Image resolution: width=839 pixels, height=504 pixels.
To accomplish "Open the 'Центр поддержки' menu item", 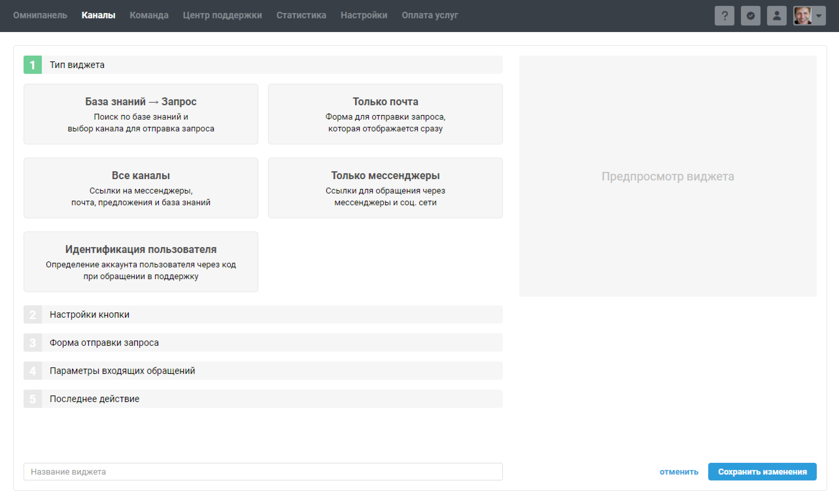I will pos(222,15).
